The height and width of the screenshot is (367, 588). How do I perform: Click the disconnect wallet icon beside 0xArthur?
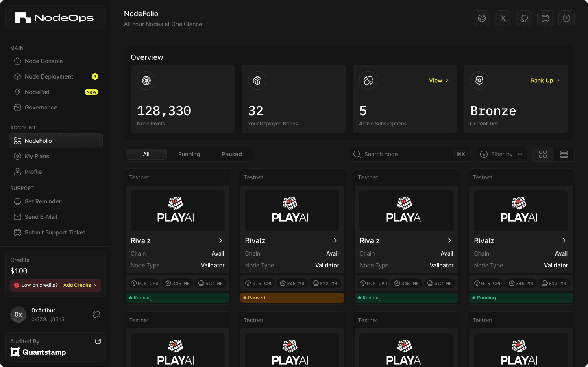tap(96, 315)
